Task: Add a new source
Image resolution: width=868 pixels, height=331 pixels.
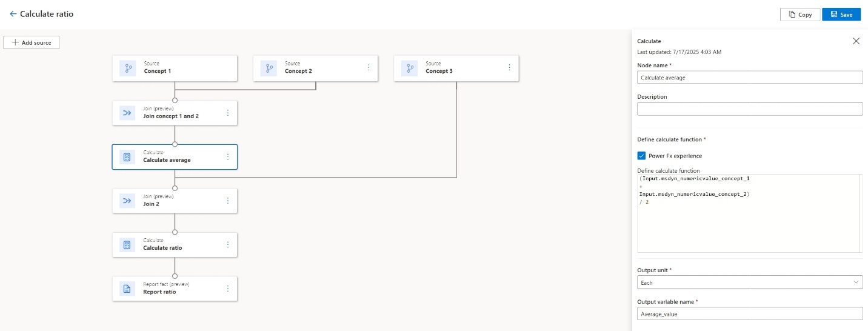Action: pos(32,42)
